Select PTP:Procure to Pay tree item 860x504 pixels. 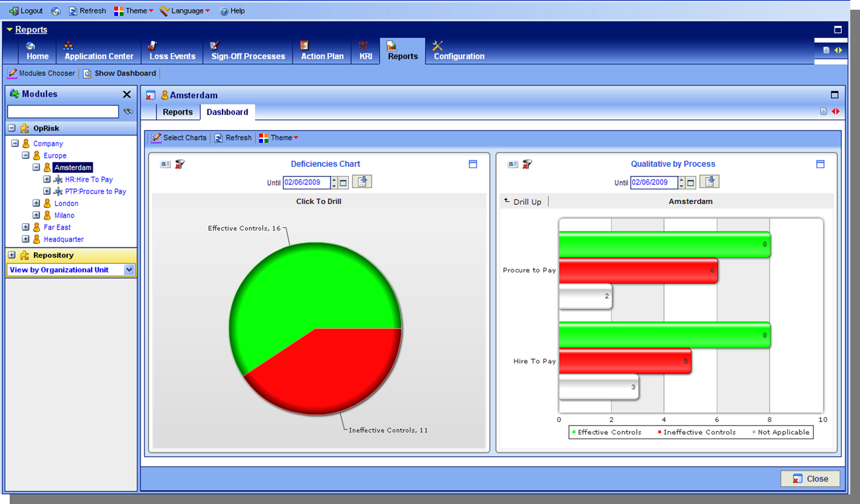pyautogui.click(x=95, y=192)
